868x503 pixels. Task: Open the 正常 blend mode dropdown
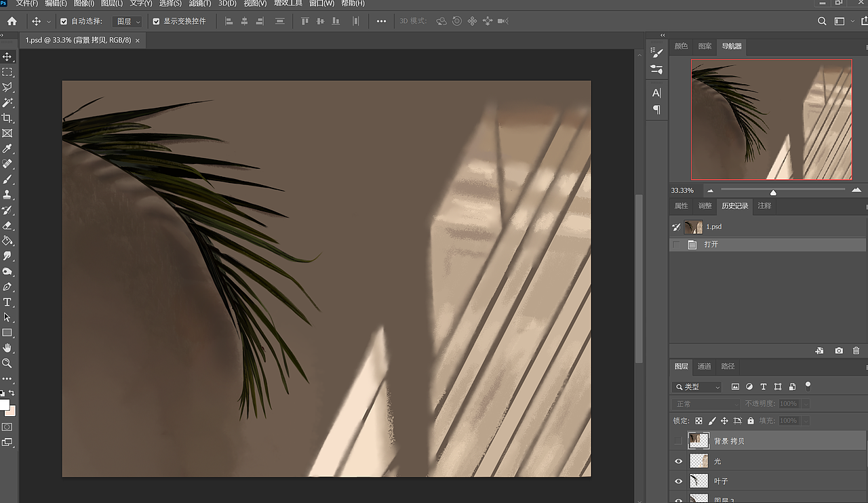(x=706, y=403)
